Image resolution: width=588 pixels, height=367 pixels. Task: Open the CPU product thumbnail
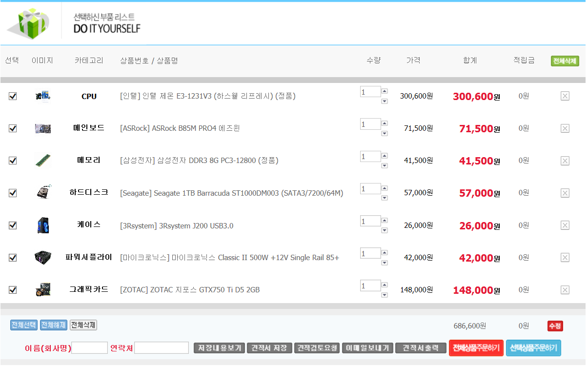(43, 96)
